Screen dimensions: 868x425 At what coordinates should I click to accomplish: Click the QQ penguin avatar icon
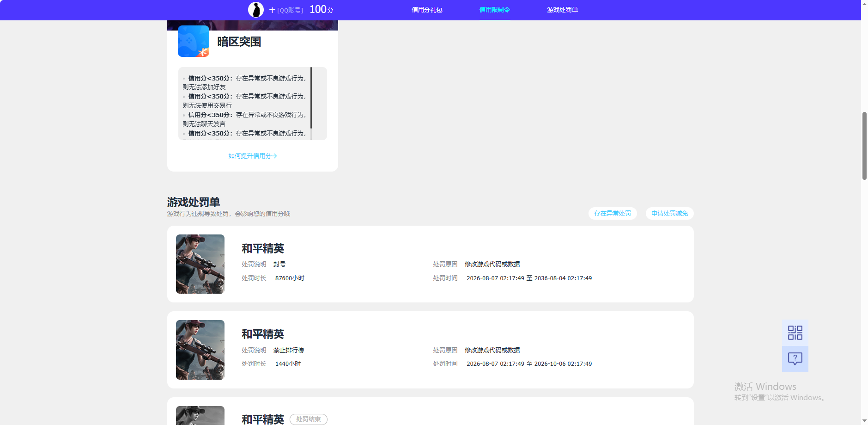(x=256, y=10)
